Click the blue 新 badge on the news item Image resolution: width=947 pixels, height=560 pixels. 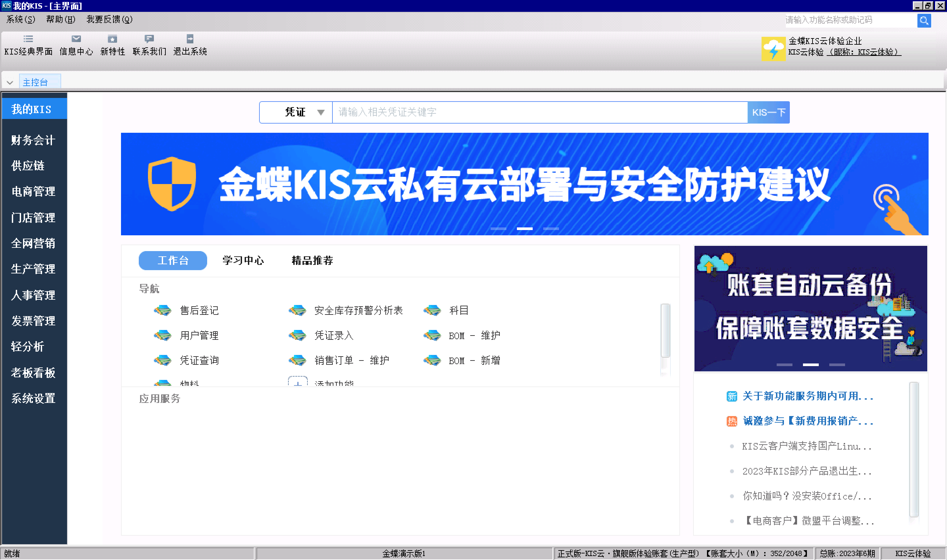coord(732,396)
